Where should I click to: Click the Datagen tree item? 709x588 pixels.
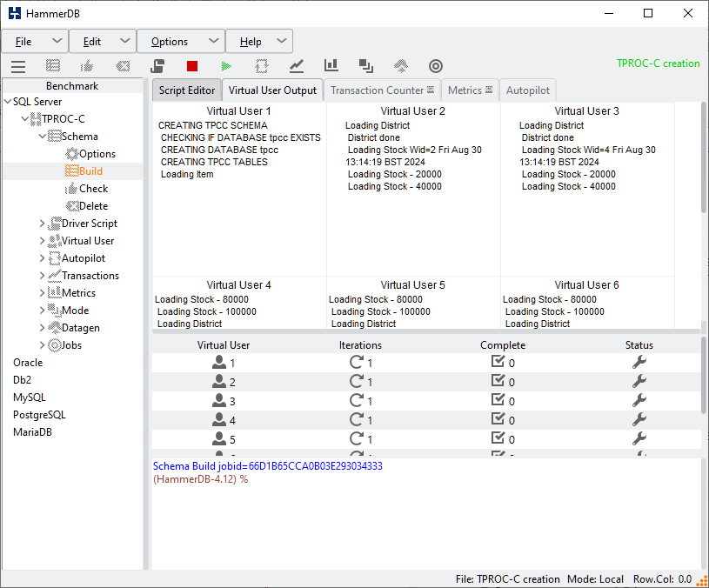(81, 328)
